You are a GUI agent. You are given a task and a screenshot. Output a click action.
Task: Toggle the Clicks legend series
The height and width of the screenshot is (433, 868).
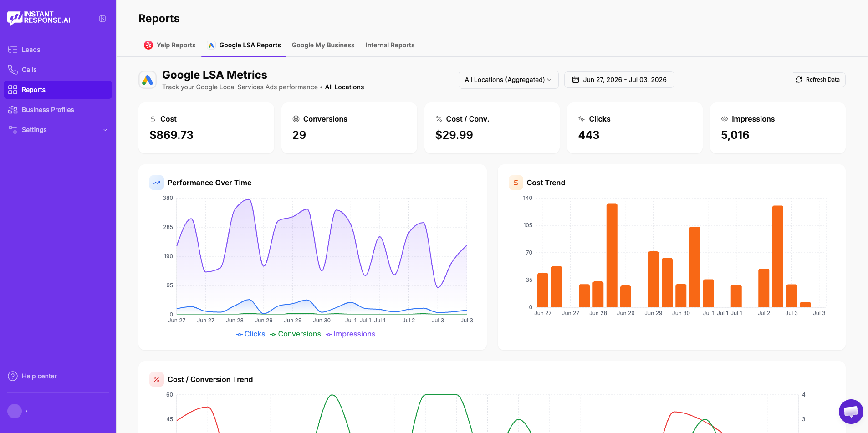[250, 334]
